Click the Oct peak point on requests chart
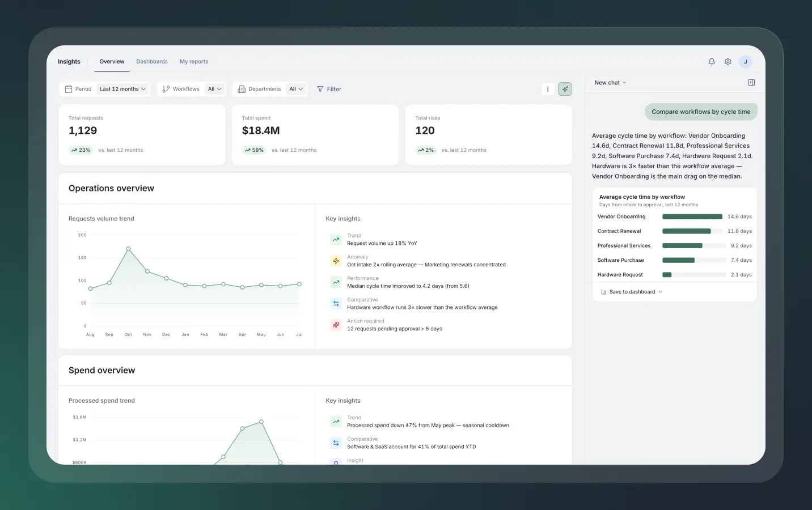This screenshot has width=812, height=510. tap(129, 249)
